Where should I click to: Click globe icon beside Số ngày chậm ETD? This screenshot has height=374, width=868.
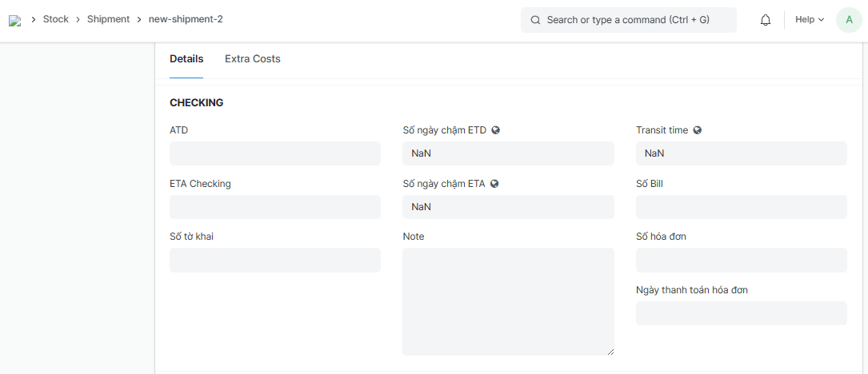coord(496,130)
